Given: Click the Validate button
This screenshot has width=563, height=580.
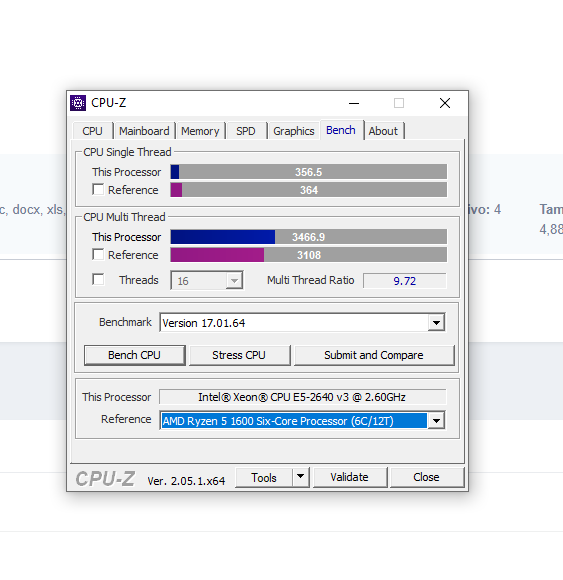Looking at the screenshot, I should click(x=350, y=477).
